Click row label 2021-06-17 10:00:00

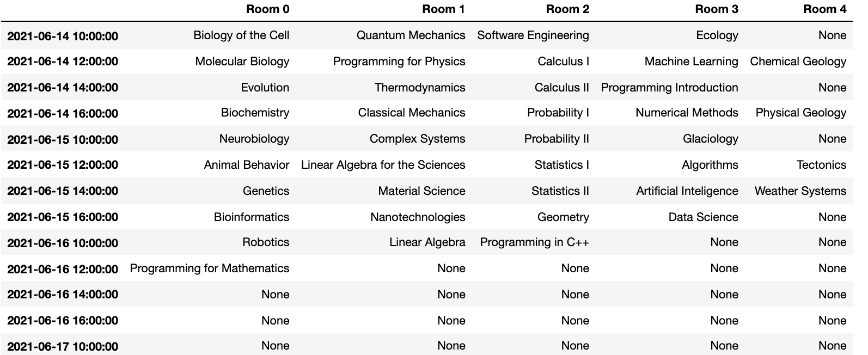pyautogui.click(x=63, y=346)
